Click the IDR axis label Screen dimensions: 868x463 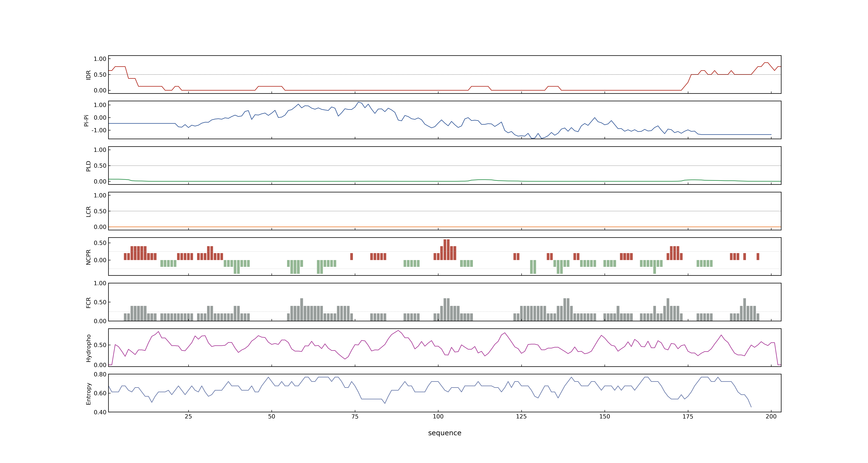click(88, 75)
